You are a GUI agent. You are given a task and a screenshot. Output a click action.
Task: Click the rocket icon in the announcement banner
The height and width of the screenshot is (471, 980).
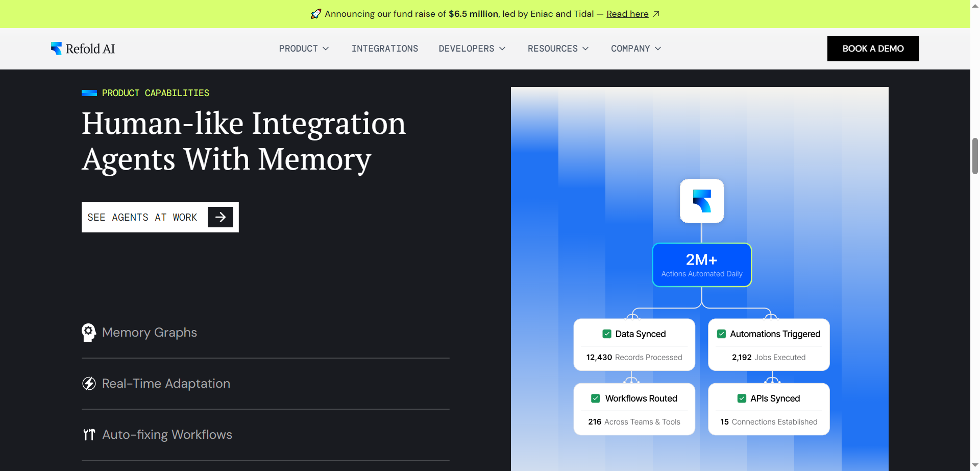(316, 14)
